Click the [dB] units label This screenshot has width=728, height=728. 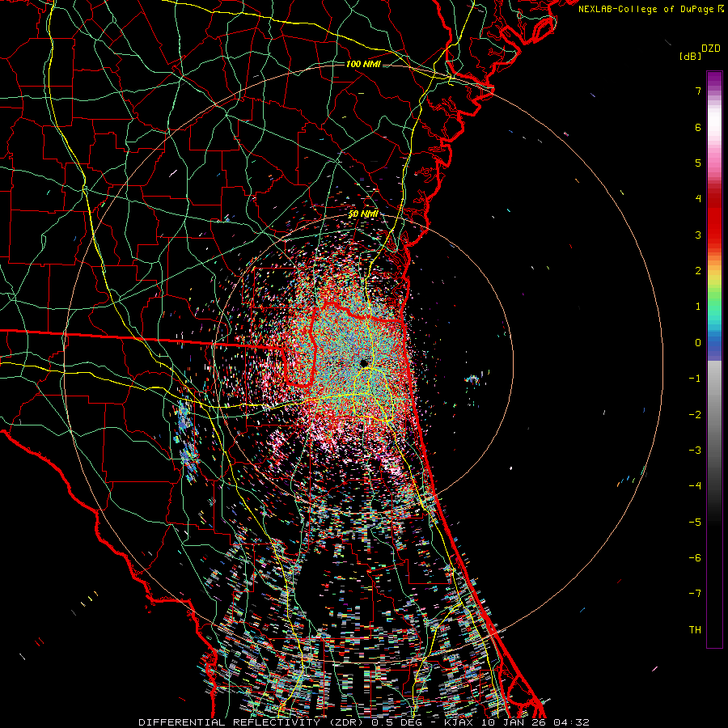[690, 57]
